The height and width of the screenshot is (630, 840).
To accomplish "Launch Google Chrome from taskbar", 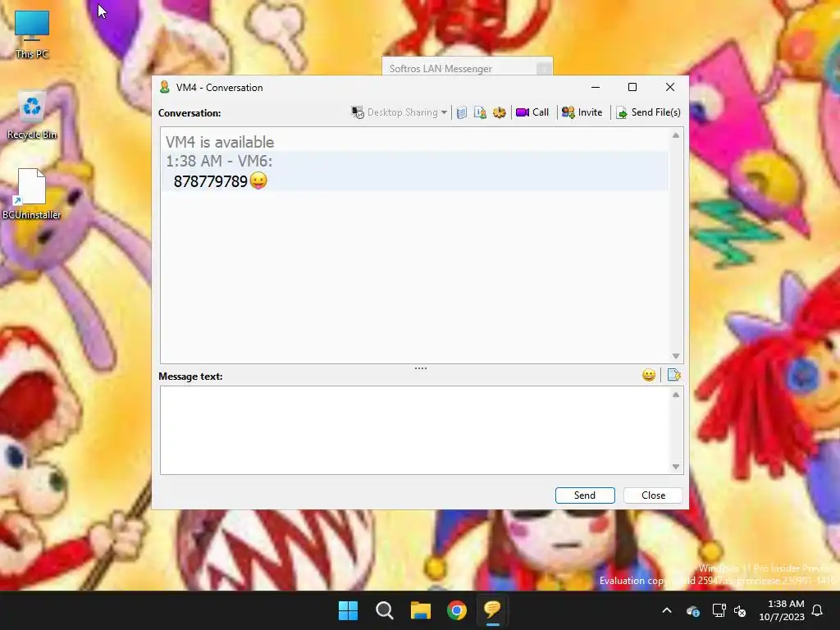I will tap(457, 610).
